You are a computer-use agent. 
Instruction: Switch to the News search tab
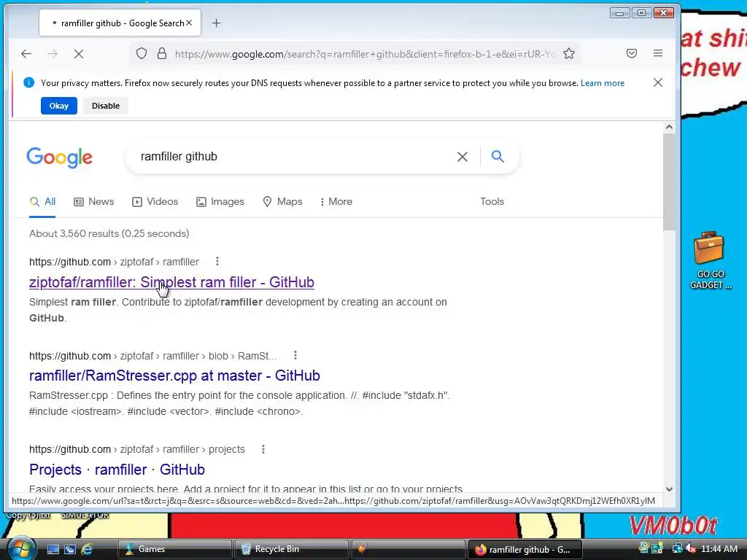94,201
